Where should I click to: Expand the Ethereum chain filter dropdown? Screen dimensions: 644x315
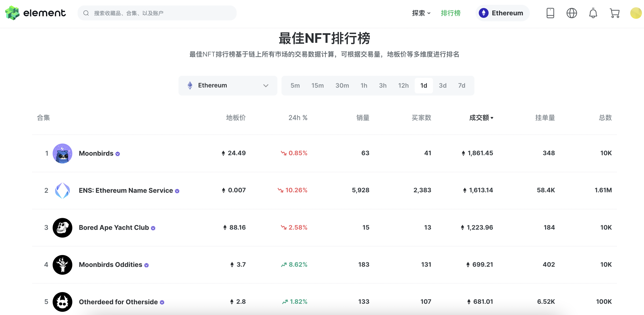[x=228, y=85]
